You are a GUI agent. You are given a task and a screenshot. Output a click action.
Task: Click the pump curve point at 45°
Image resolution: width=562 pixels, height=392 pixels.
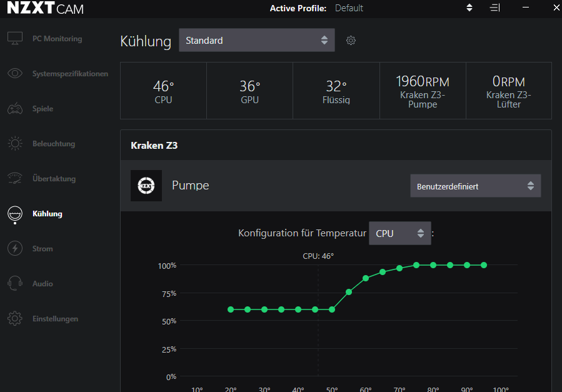pyautogui.click(x=315, y=309)
